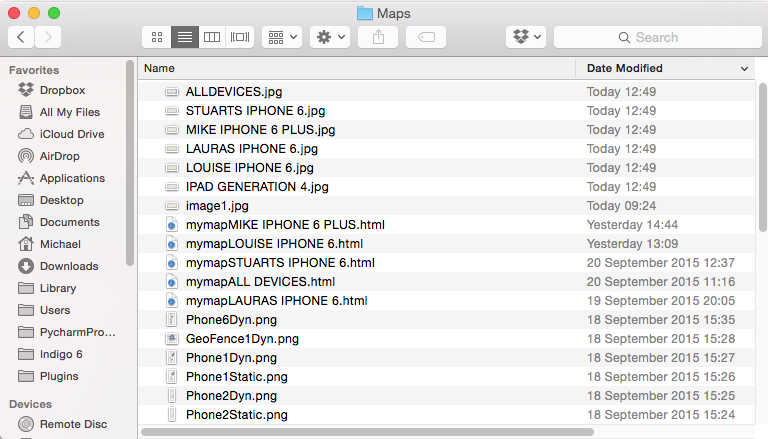Open iCloud Drive in the sidebar
Image resolution: width=768 pixels, height=439 pixels.
click(x=72, y=134)
